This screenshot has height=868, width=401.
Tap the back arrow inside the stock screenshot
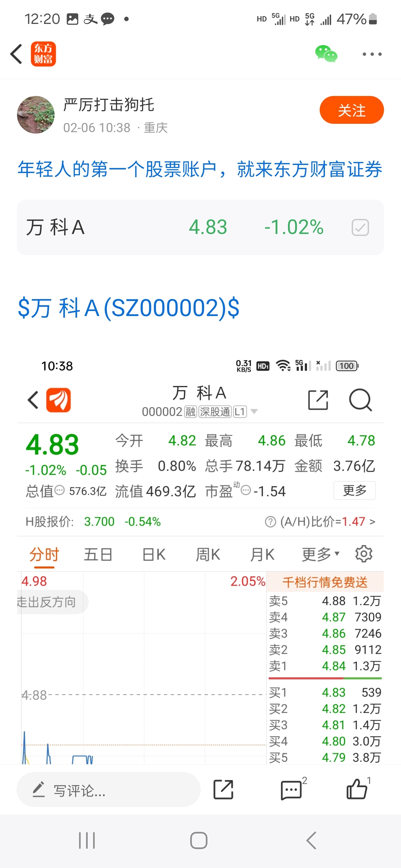[x=33, y=400]
